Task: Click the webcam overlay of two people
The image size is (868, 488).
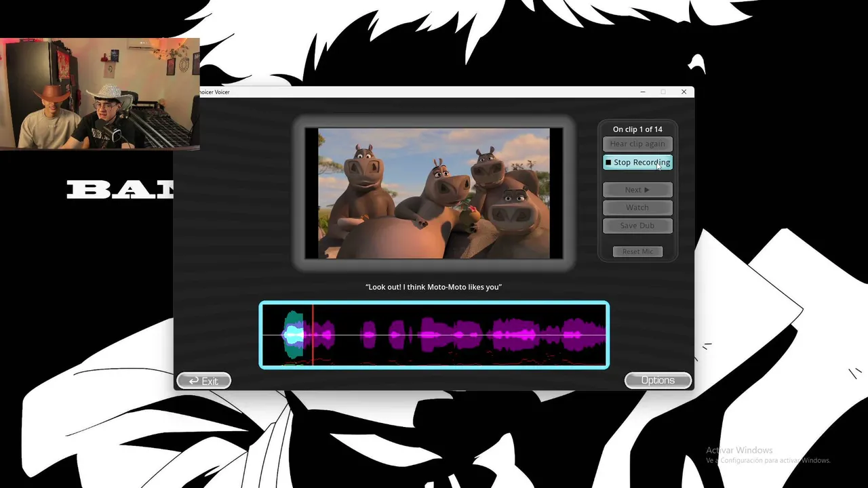Action: [100, 94]
